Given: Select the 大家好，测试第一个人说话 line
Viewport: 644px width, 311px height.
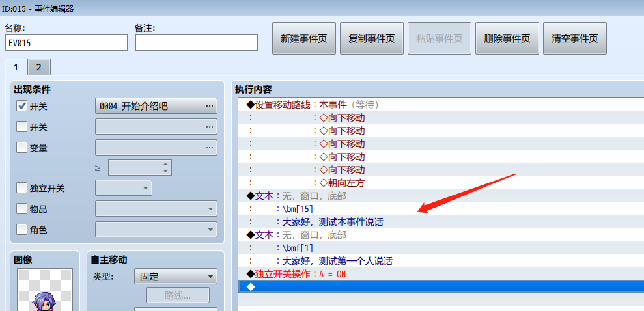Looking at the screenshot, I should pos(441,261).
